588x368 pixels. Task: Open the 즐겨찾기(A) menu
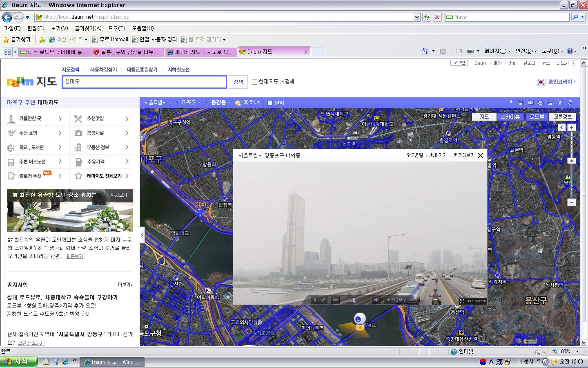tap(88, 28)
